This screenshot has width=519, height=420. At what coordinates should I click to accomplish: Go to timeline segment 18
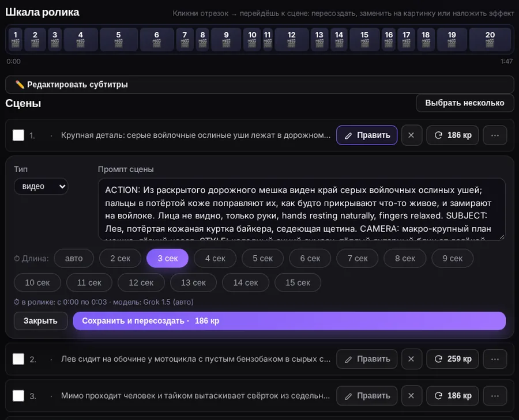tap(426, 39)
